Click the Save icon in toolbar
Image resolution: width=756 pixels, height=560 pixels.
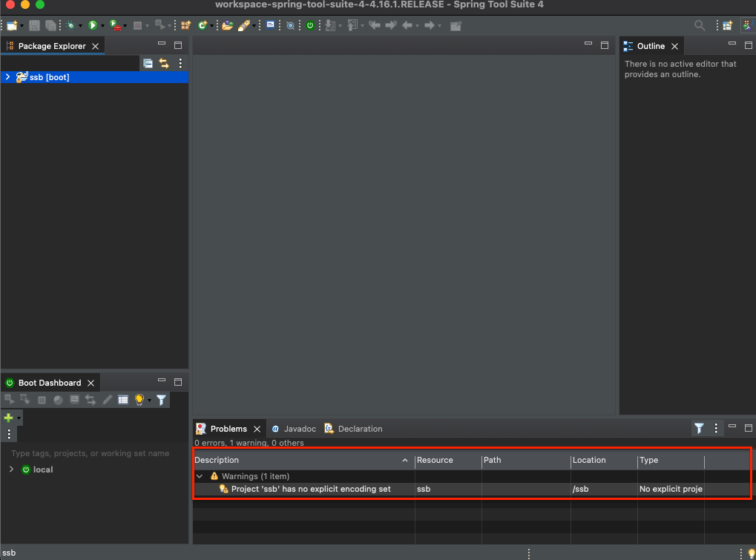34,25
